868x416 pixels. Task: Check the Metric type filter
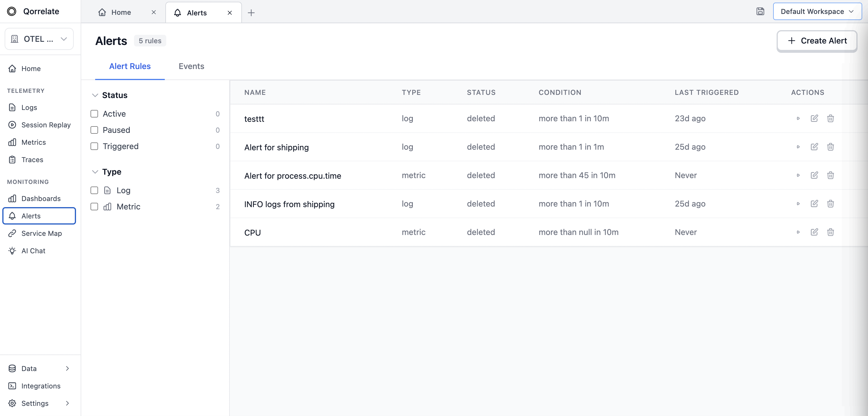point(94,207)
